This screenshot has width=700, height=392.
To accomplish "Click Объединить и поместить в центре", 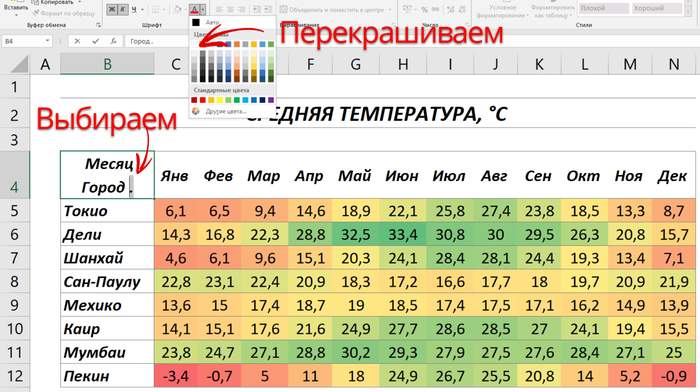I will point(332,9).
